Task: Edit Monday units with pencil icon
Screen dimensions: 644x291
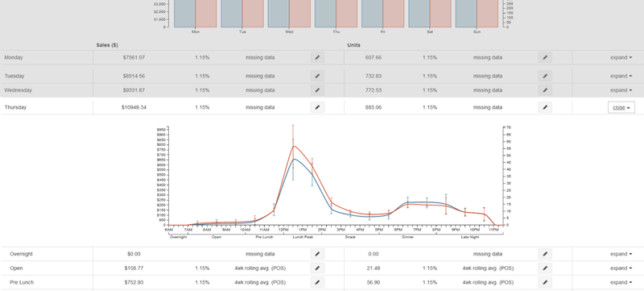Action: pyautogui.click(x=545, y=57)
